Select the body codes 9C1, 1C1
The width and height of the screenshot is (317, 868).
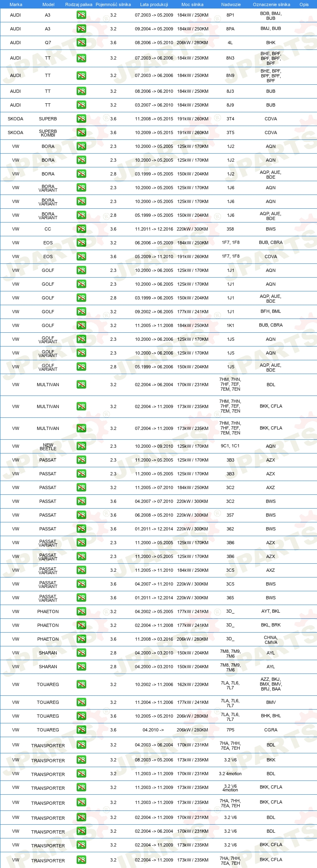coord(230,446)
